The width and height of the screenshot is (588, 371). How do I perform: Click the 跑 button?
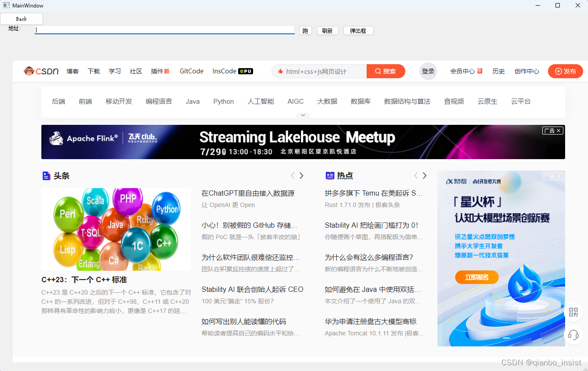point(305,31)
